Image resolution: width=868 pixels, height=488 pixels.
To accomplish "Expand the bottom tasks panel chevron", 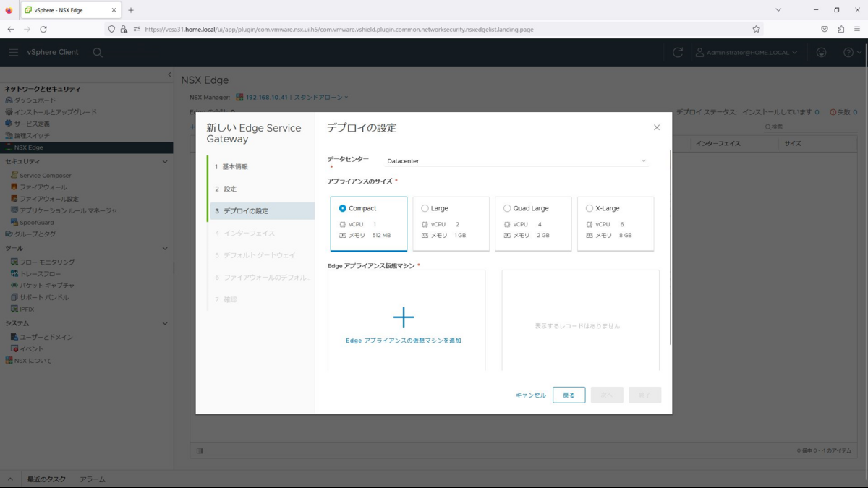I will coord(10,479).
